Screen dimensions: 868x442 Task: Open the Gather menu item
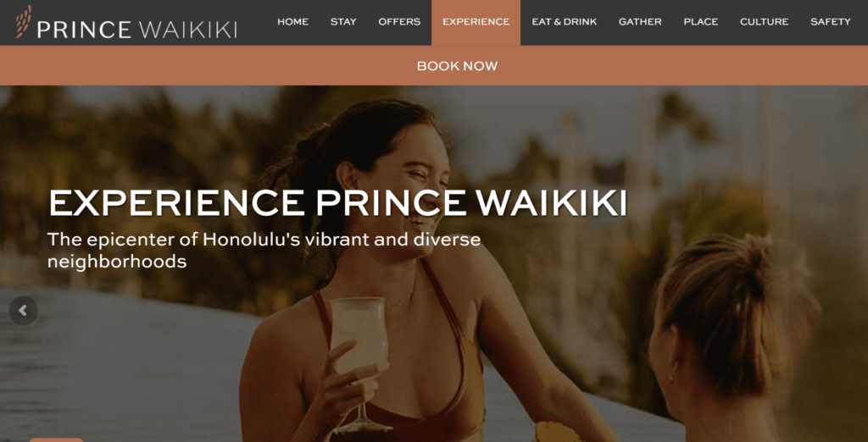640,22
